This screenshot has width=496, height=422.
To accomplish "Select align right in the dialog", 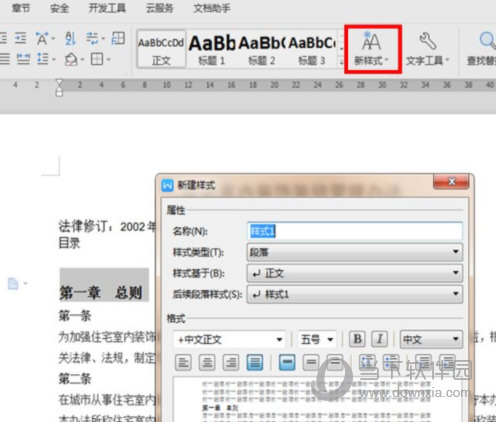I will coord(231,362).
